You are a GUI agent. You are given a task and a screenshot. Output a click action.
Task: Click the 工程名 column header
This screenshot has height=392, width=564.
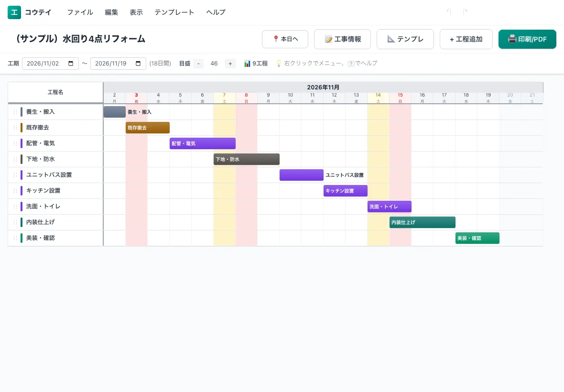[x=55, y=92]
